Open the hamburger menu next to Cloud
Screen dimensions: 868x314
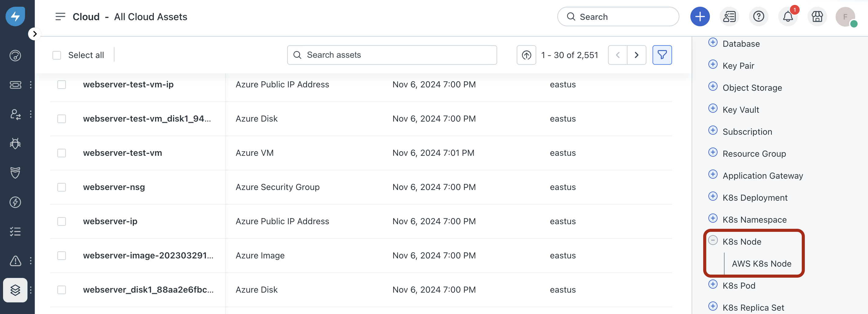point(60,16)
